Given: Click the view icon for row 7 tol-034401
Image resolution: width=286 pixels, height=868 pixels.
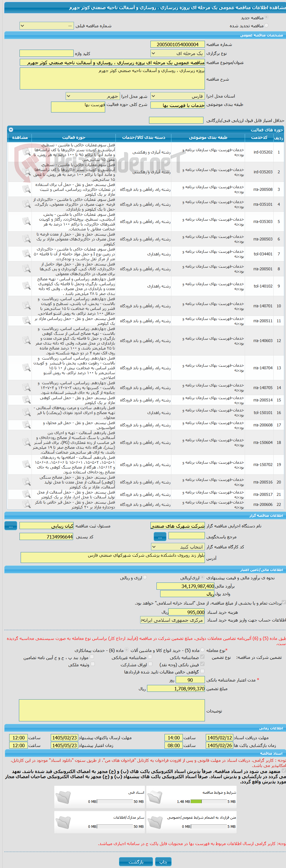Looking at the screenshot, I should click(x=26, y=254).
